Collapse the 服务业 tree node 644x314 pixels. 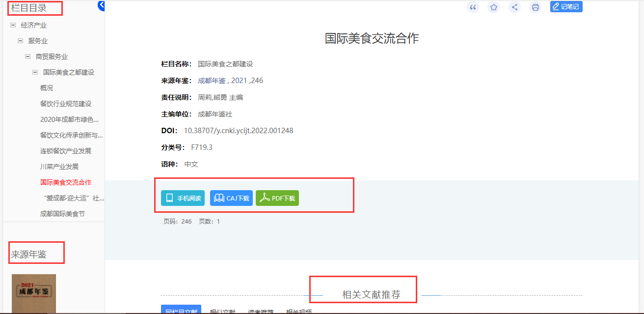coord(20,41)
